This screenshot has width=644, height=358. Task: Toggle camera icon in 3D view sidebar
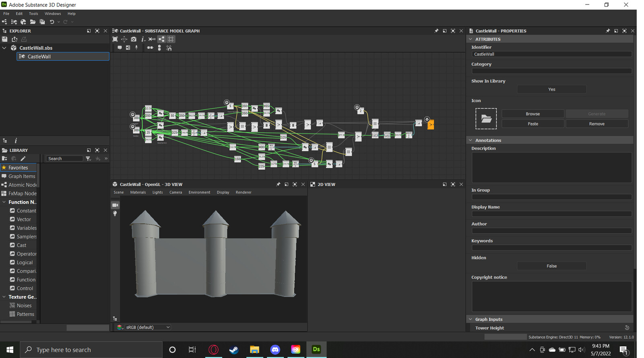pos(115,205)
